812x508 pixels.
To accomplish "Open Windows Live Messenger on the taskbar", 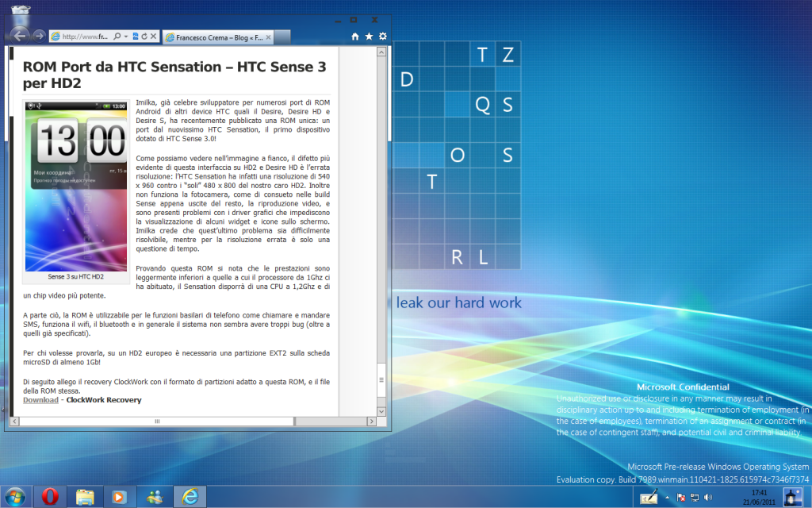I will pos(155,497).
